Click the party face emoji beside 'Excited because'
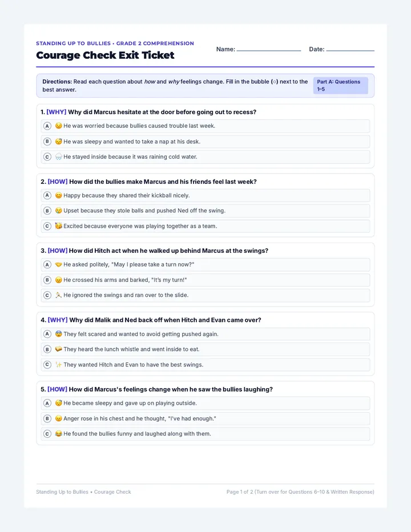The height and width of the screenshot is (532, 411). tap(58, 226)
